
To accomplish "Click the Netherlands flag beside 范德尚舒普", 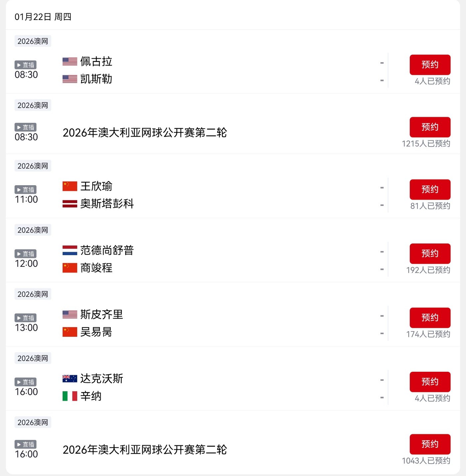I will pos(70,250).
